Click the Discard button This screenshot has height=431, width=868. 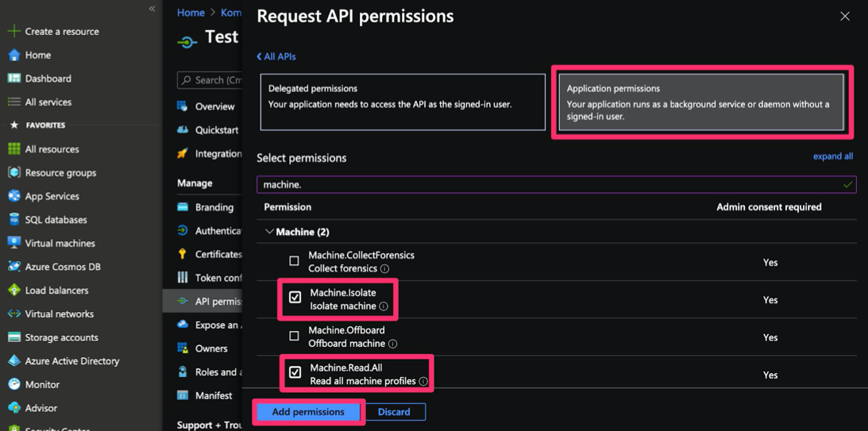pyautogui.click(x=394, y=412)
